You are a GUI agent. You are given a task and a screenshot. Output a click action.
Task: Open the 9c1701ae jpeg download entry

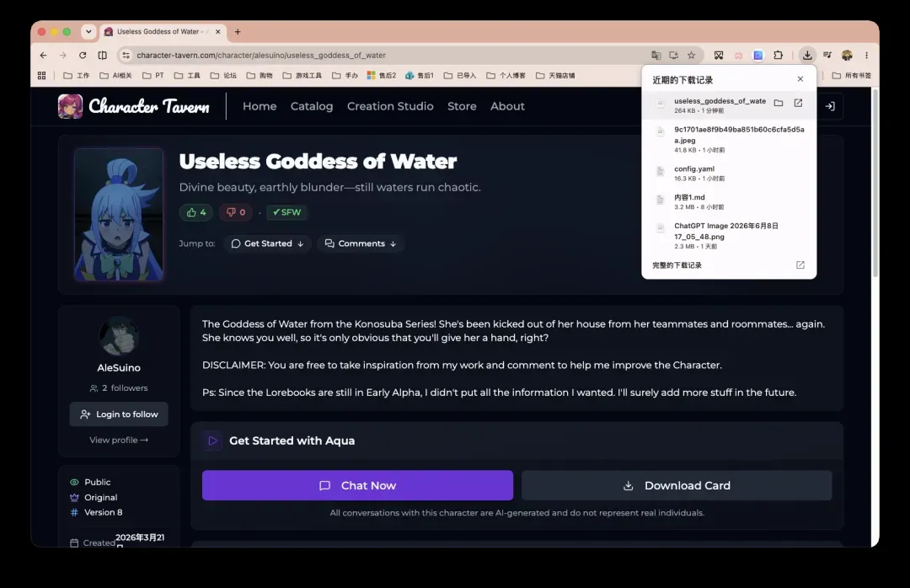coord(729,139)
